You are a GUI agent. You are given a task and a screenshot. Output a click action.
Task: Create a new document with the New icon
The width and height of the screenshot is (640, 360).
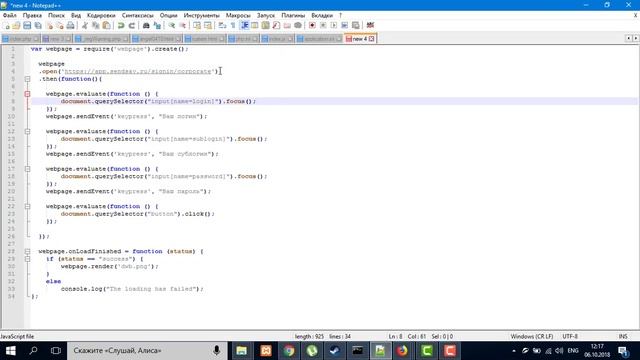tap(6, 25)
